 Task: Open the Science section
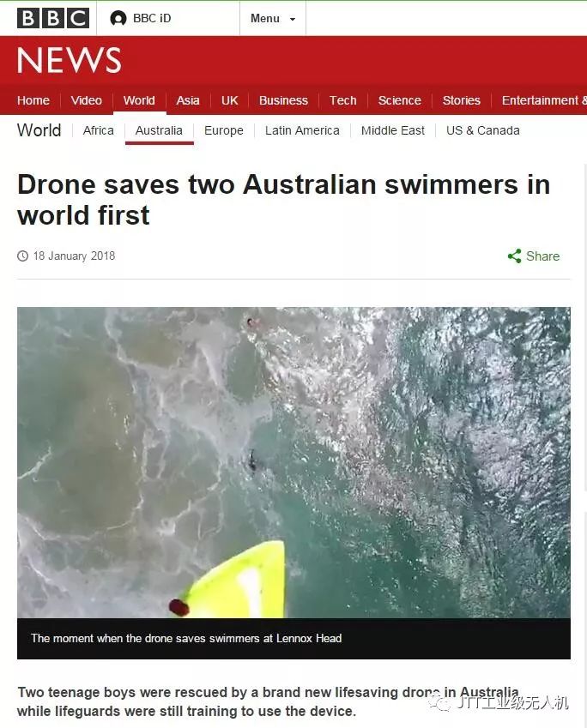click(400, 100)
